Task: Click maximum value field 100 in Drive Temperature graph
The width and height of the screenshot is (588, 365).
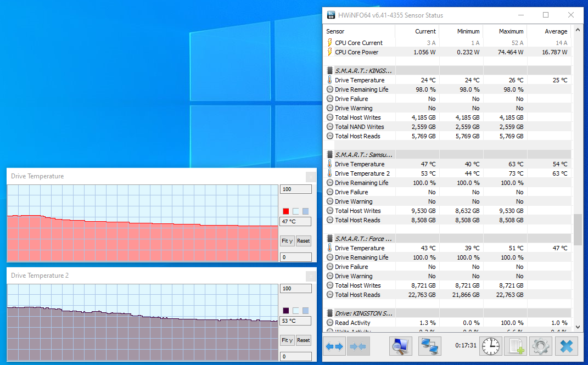Action: coord(296,189)
